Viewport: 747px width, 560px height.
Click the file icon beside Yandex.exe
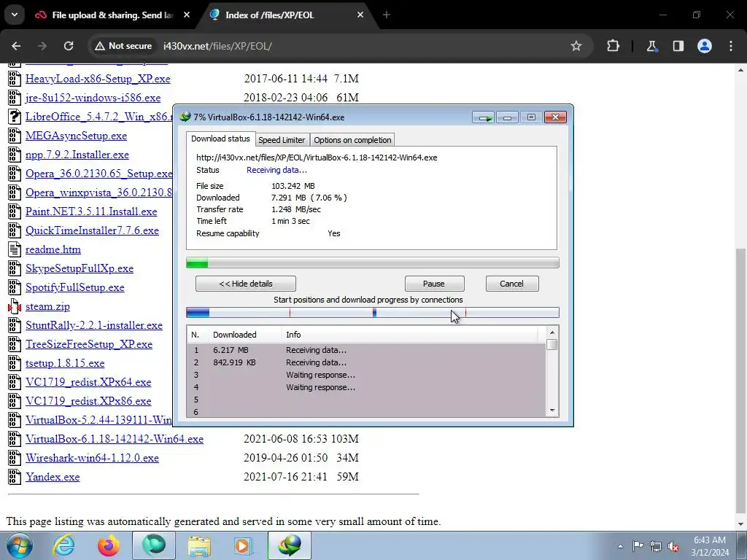tap(15, 477)
